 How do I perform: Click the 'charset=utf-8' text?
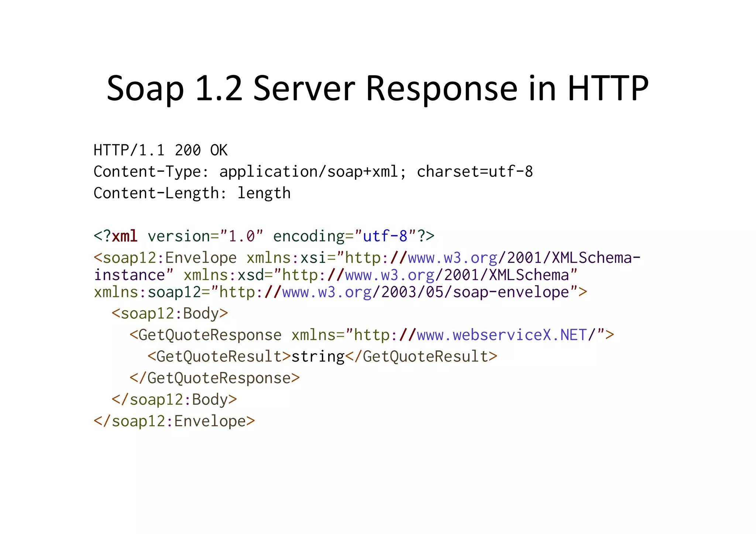pos(475,172)
